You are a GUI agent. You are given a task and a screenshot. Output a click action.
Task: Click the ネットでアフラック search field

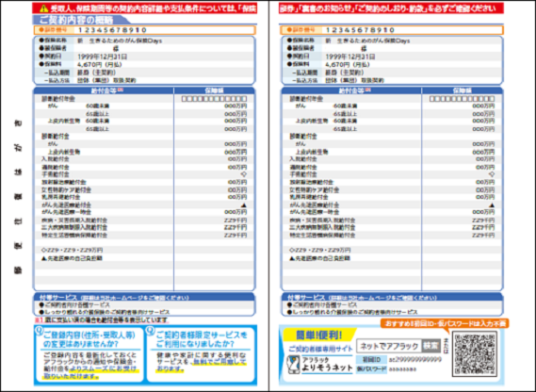(x=389, y=346)
